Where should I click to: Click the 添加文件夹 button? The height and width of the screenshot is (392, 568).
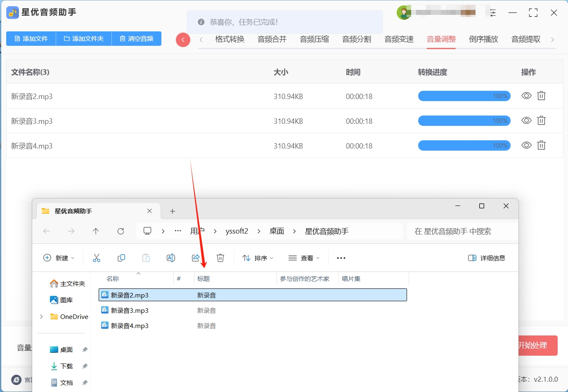point(84,39)
